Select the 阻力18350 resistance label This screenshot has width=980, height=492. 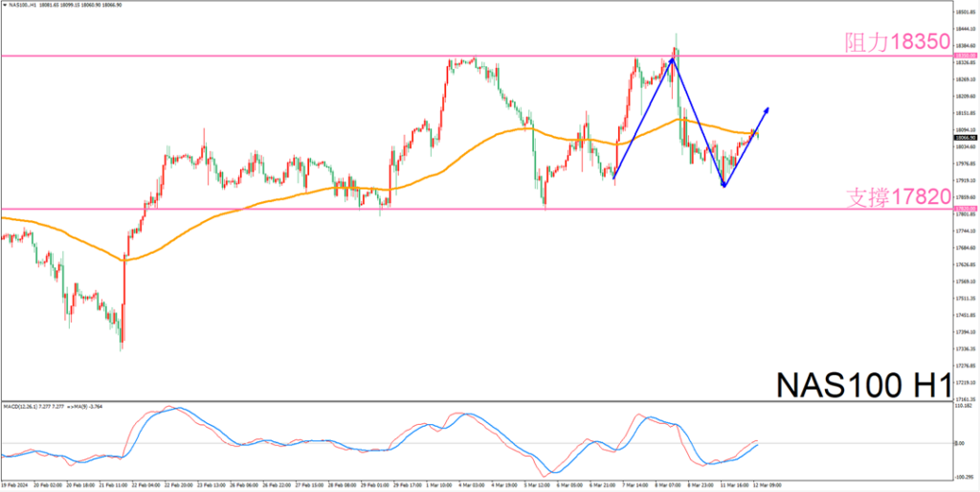(x=896, y=42)
